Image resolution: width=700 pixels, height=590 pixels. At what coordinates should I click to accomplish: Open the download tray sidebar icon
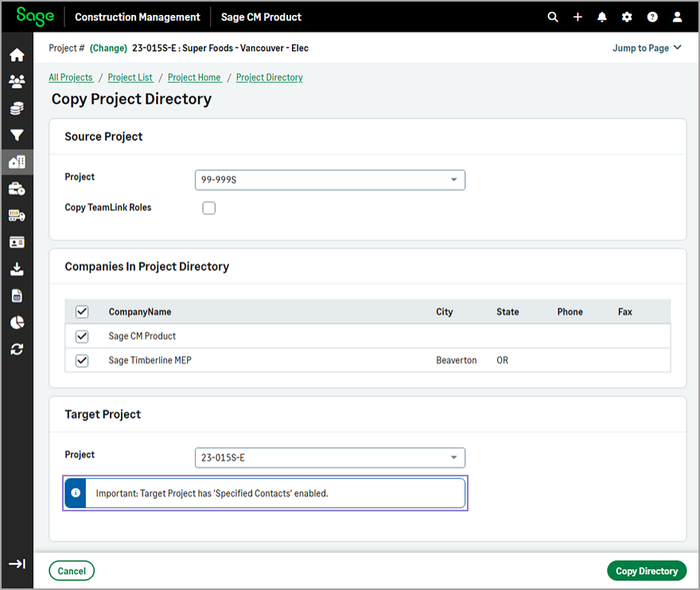tap(17, 269)
